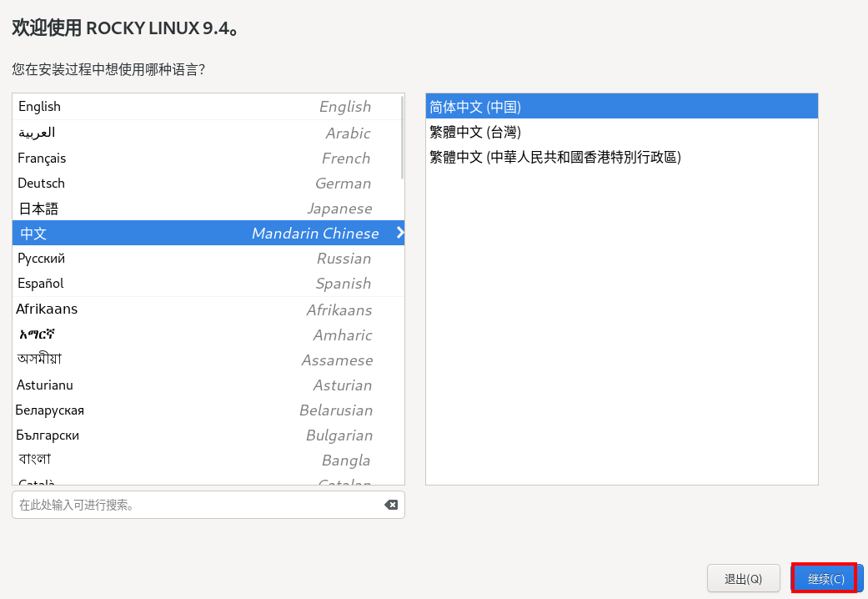Select 日本語 Japanese language row
The height and width of the screenshot is (599, 868).
(207, 209)
